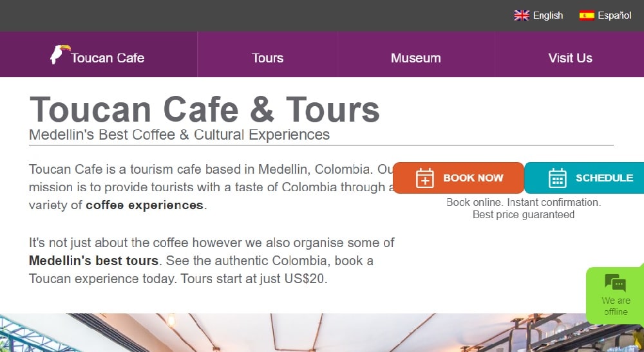Click the UK flag icon

pyautogui.click(x=521, y=15)
